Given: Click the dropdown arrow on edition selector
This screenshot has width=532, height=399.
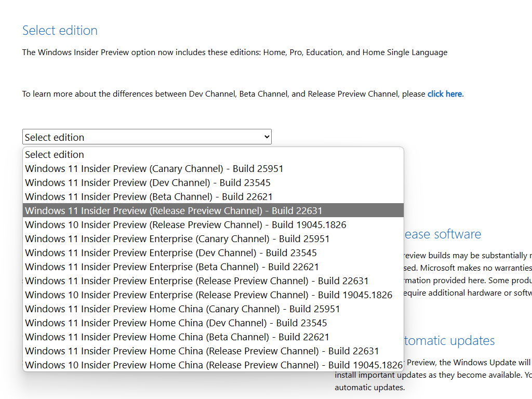Looking at the screenshot, I should point(267,137).
